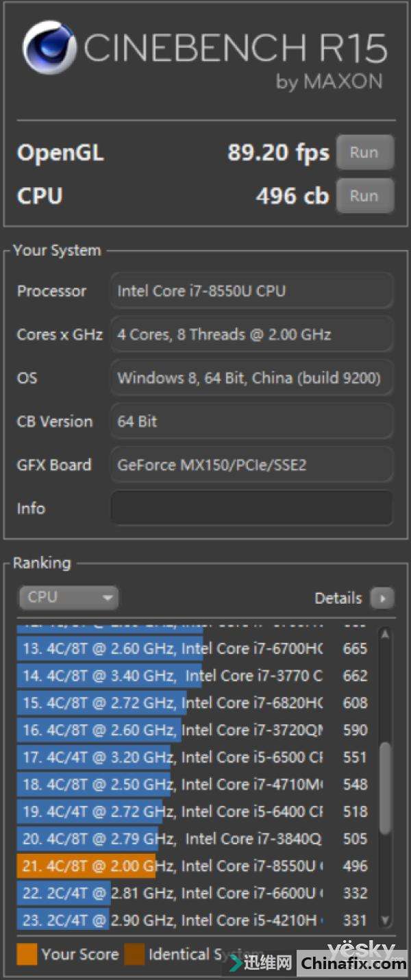
Task: Click the Processor field Intel Core i7-8550U
Action: coord(252,291)
